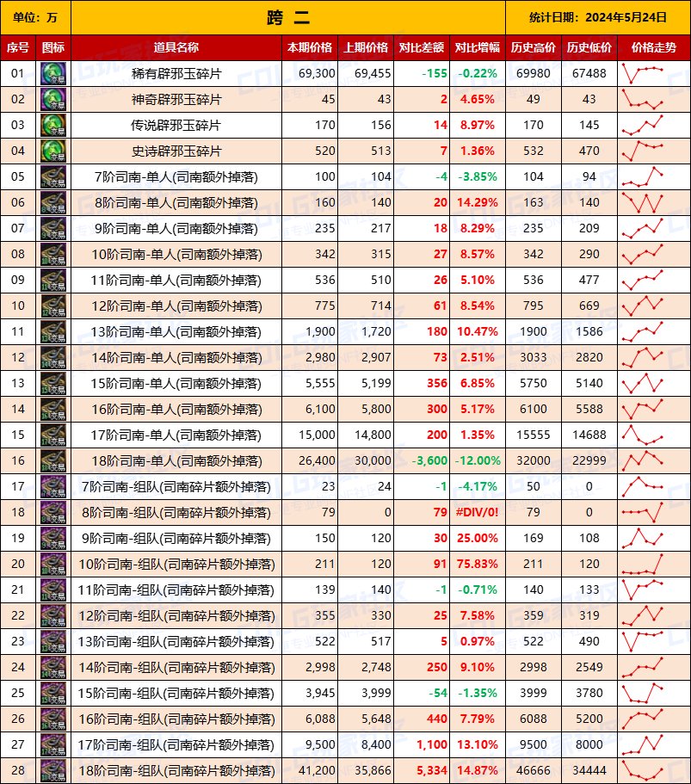Click the 历史低价 column header
The height and width of the screenshot is (784, 691).
(x=589, y=47)
